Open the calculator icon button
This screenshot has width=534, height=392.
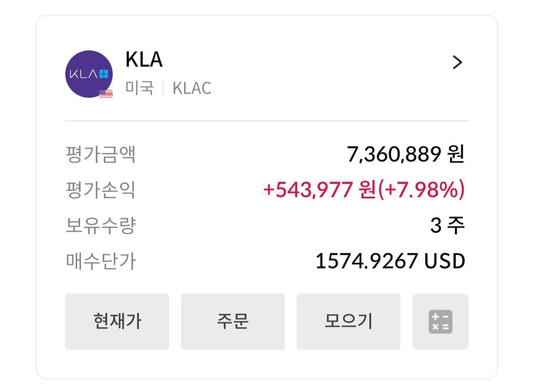(440, 322)
